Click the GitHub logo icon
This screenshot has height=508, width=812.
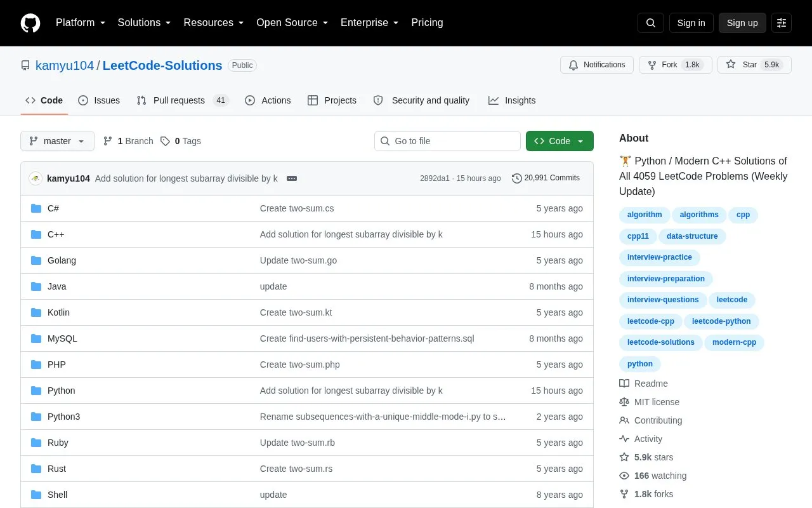(x=30, y=23)
